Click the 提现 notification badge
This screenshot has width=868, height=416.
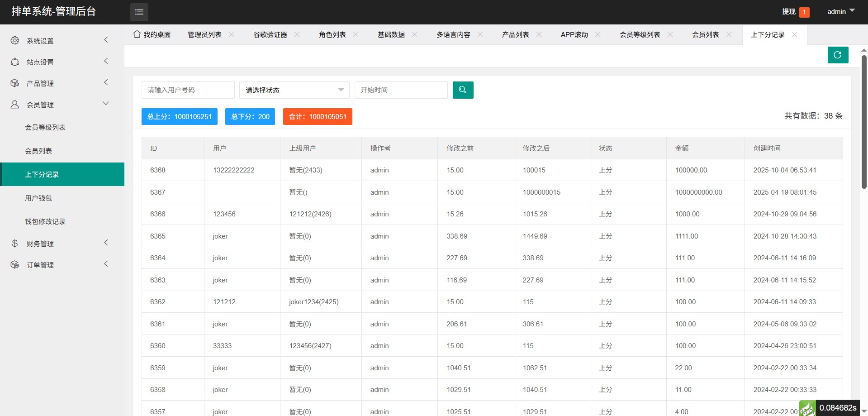click(804, 12)
